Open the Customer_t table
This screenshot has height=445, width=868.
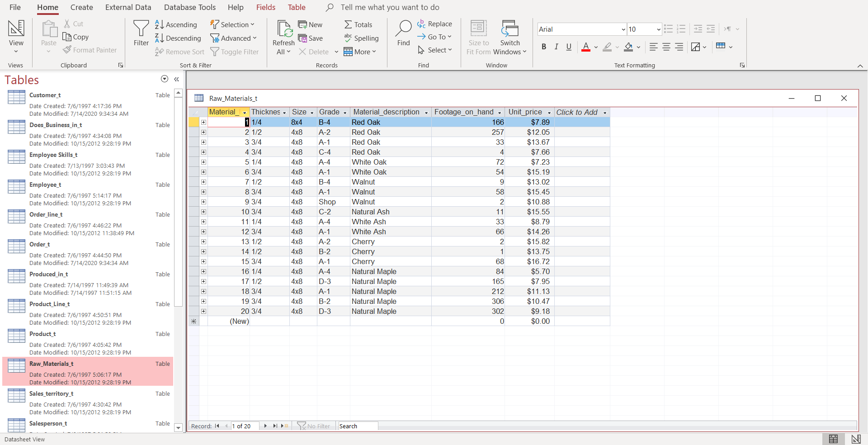88,104
